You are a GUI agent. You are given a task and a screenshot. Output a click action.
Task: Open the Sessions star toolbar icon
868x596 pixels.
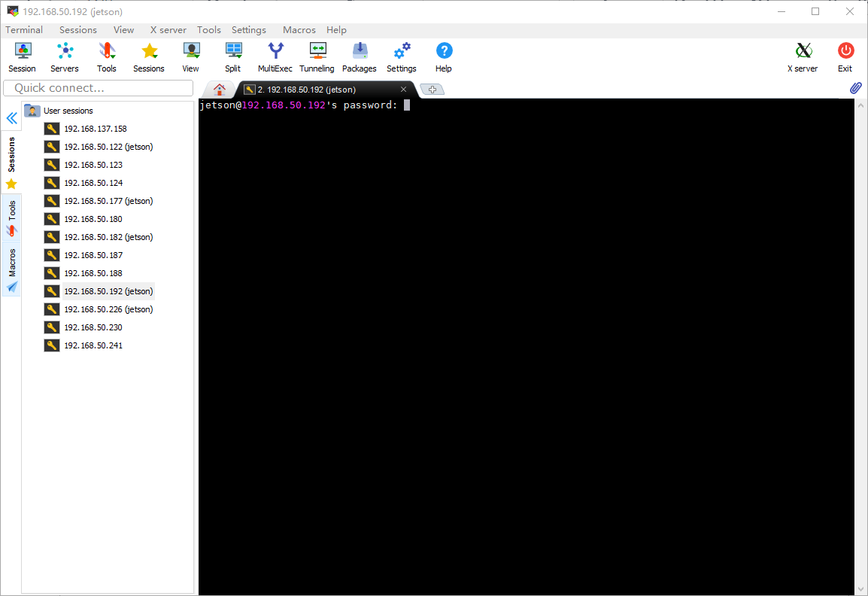[149, 57]
